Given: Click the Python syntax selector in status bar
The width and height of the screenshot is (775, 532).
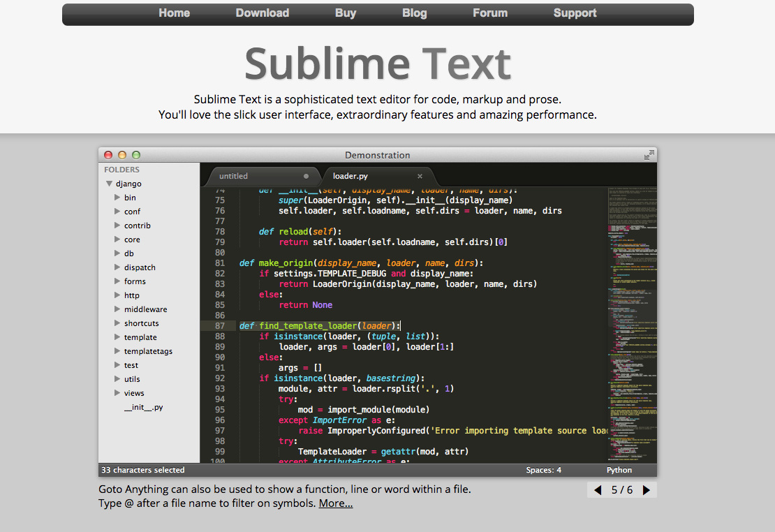Looking at the screenshot, I should pos(619,470).
